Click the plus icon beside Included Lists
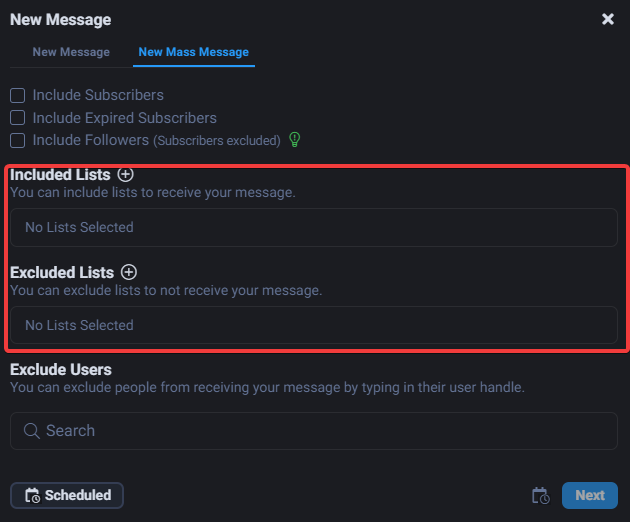Screen dimensions: 630x522 click(x=125, y=175)
